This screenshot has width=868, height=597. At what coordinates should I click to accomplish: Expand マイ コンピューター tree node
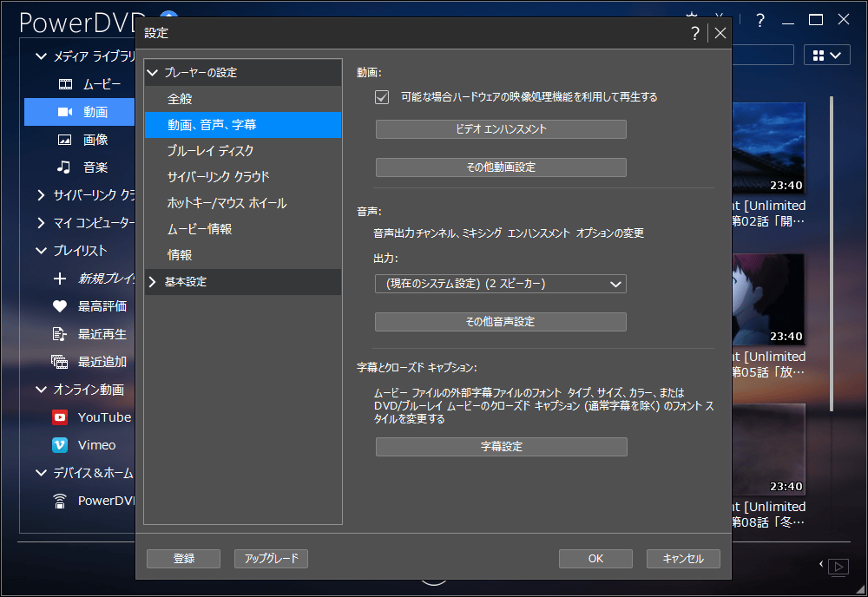click(41, 222)
